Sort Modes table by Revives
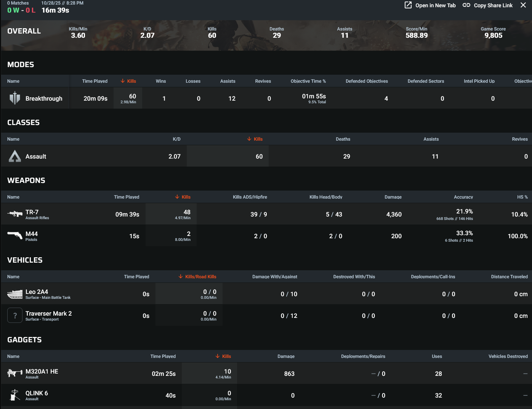532x409 pixels. (263, 81)
